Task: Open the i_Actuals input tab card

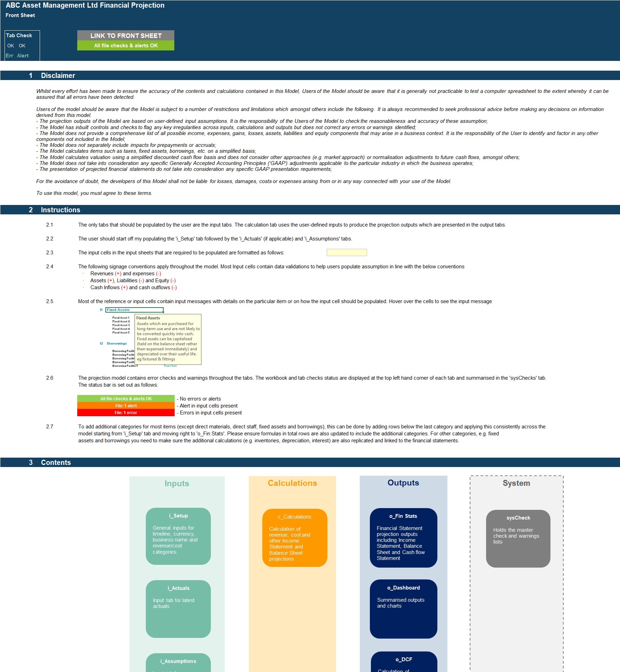Action: pyautogui.click(x=178, y=609)
